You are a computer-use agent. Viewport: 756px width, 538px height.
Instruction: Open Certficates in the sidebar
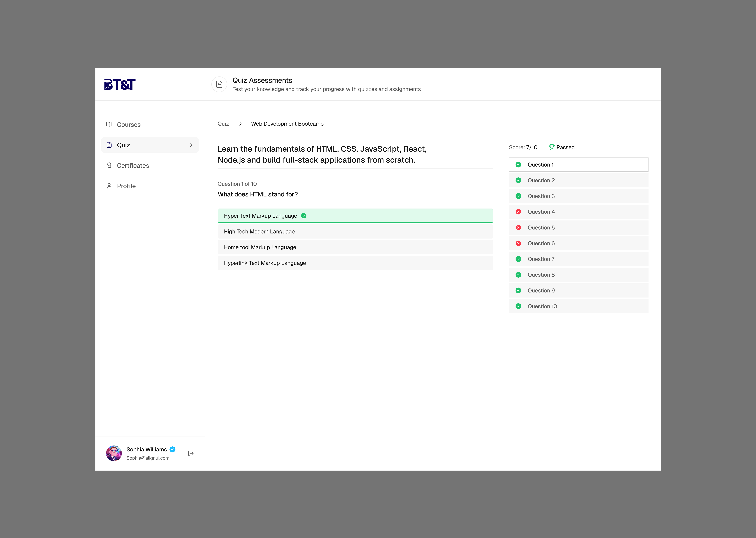coord(150,166)
